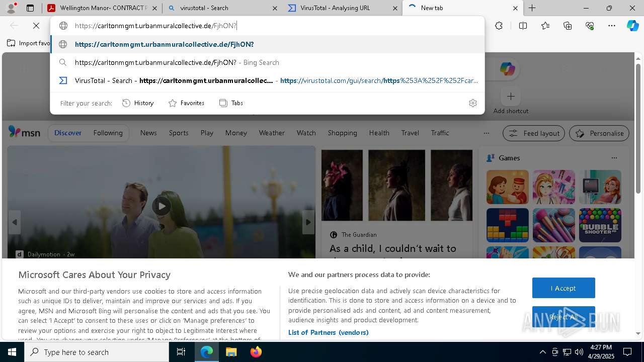Image resolution: width=644 pixels, height=362 pixels.
Task: Launch Firefox from taskbar
Action: pos(256,352)
